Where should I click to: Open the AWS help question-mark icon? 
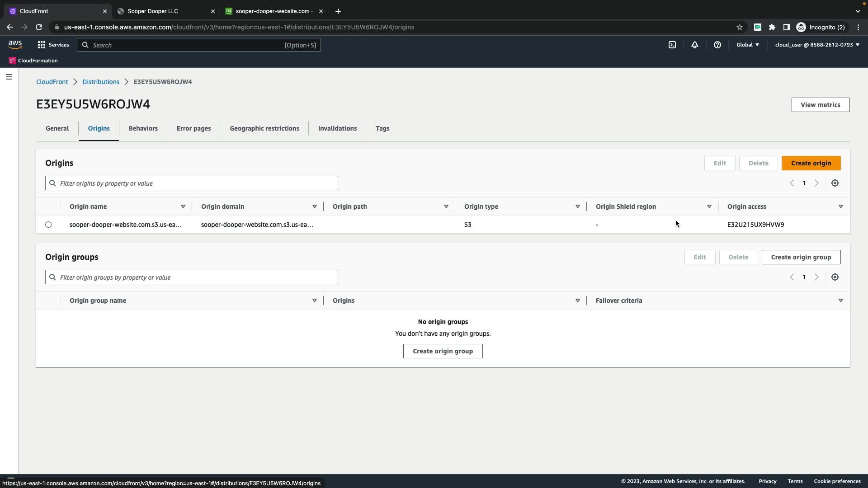[717, 45]
